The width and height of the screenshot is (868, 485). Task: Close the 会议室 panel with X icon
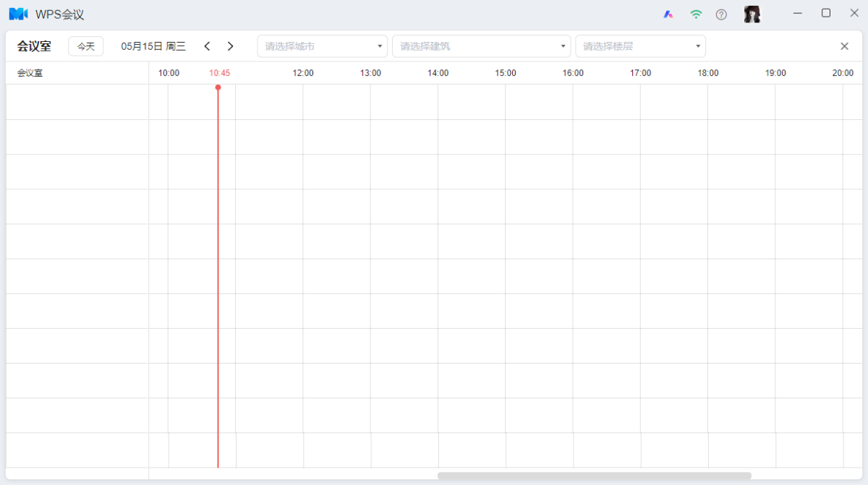tap(844, 46)
